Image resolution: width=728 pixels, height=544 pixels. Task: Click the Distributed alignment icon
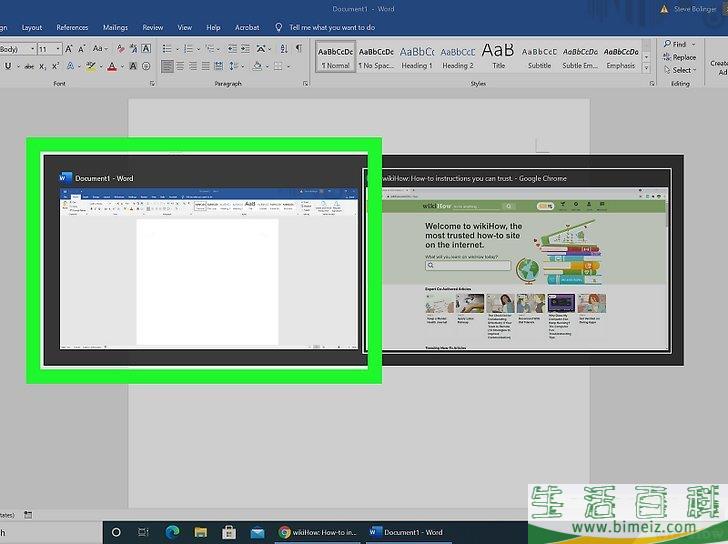click(x=219, y=66)
